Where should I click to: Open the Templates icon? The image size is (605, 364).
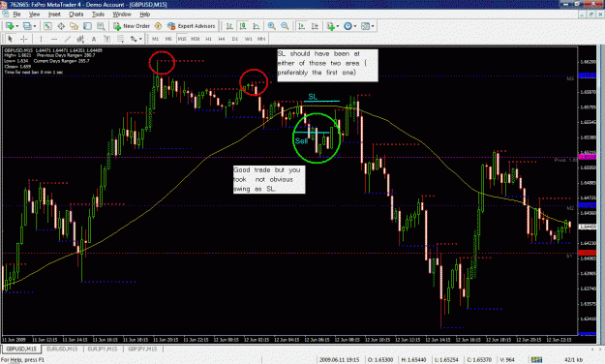(365, 26)
